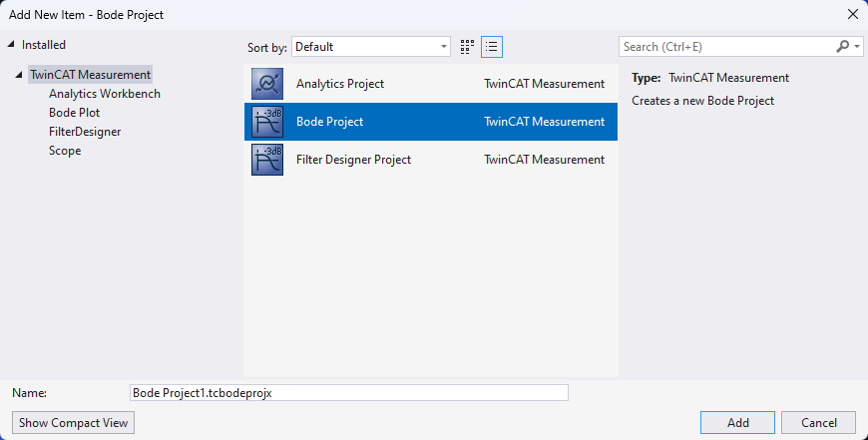Image resolution: width=868 pixels, height=440 pixels.
Task: Click the Analytics Project icon
Action: [x=267, y=84]
